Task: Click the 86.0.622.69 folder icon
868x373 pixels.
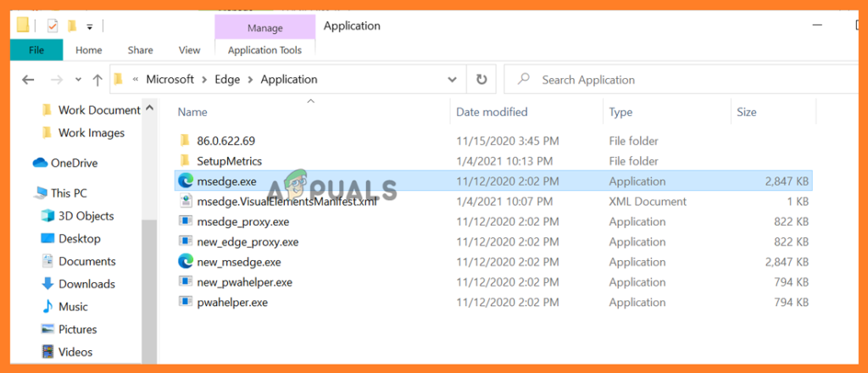Action: point(186,141)
